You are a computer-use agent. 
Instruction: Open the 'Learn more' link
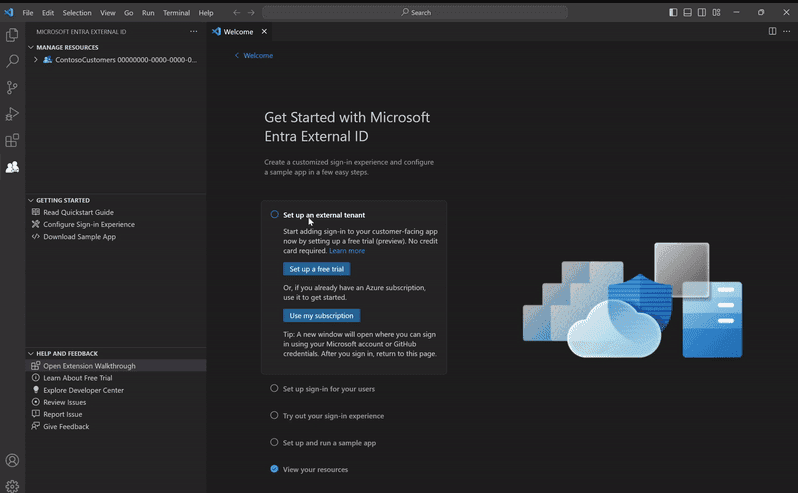347,250
